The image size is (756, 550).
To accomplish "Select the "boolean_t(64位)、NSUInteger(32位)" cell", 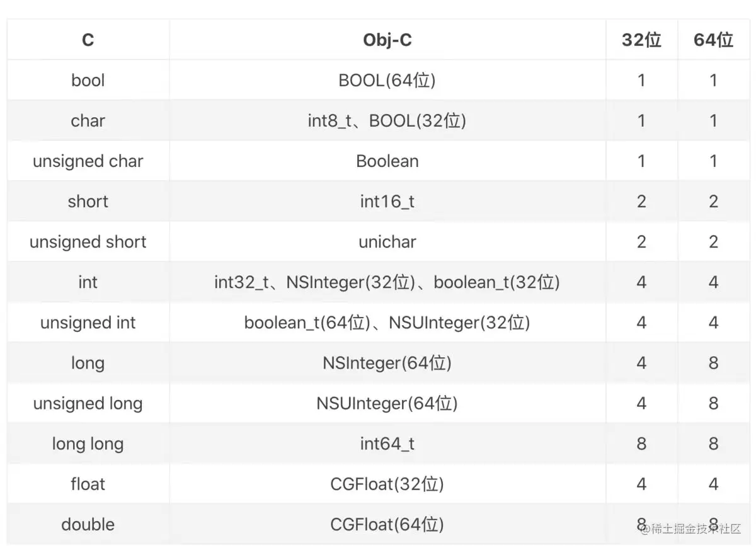I will point(387,323).
